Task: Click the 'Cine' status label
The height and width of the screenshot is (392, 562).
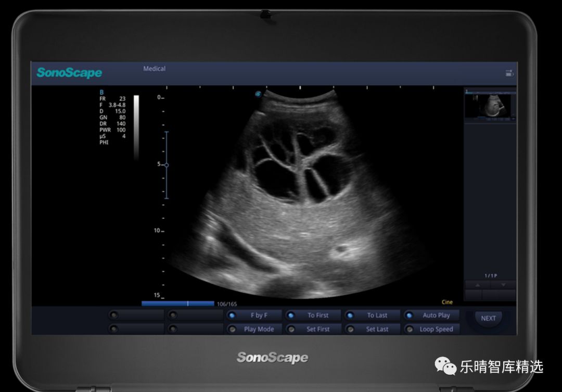Action: [447, 302]
